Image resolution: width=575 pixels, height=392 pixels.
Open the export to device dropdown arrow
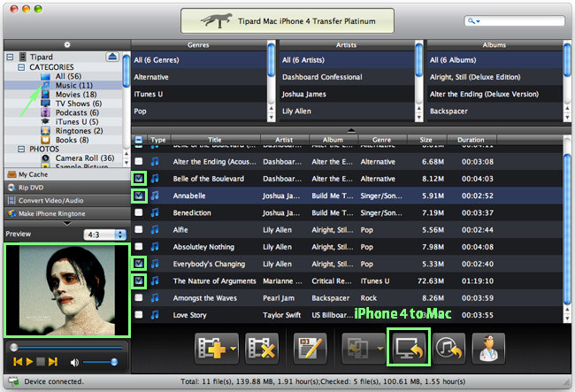379,349
